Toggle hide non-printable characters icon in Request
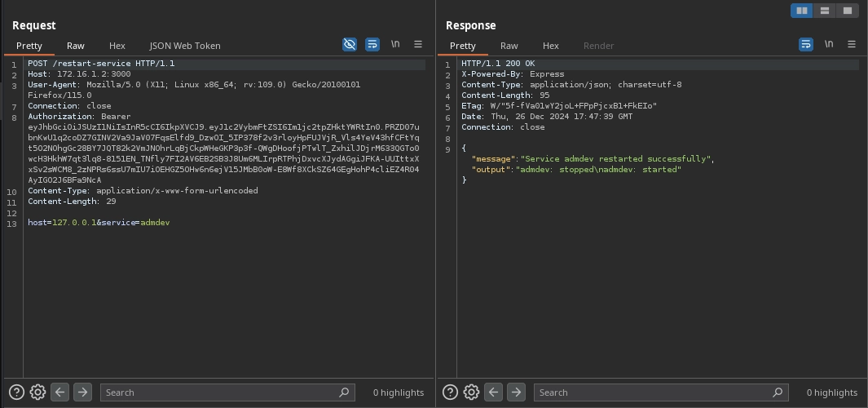 click(x=350, y=44)
